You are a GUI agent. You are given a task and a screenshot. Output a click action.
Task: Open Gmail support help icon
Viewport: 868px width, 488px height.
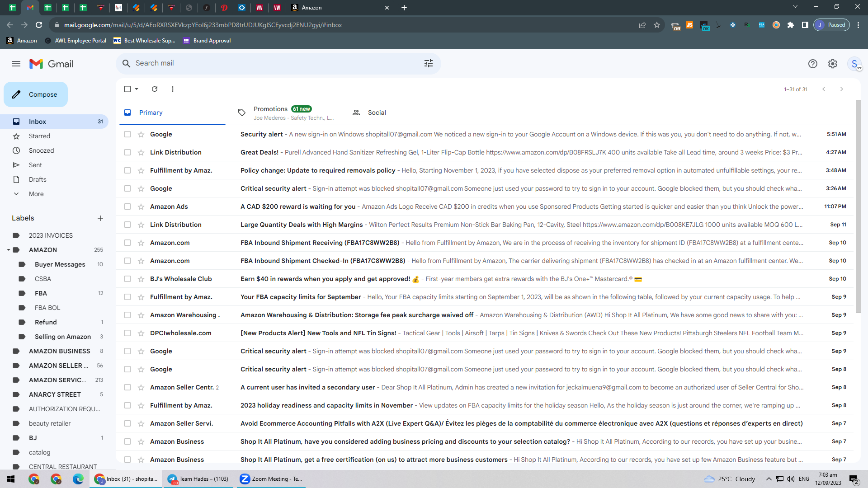point(813,64)
